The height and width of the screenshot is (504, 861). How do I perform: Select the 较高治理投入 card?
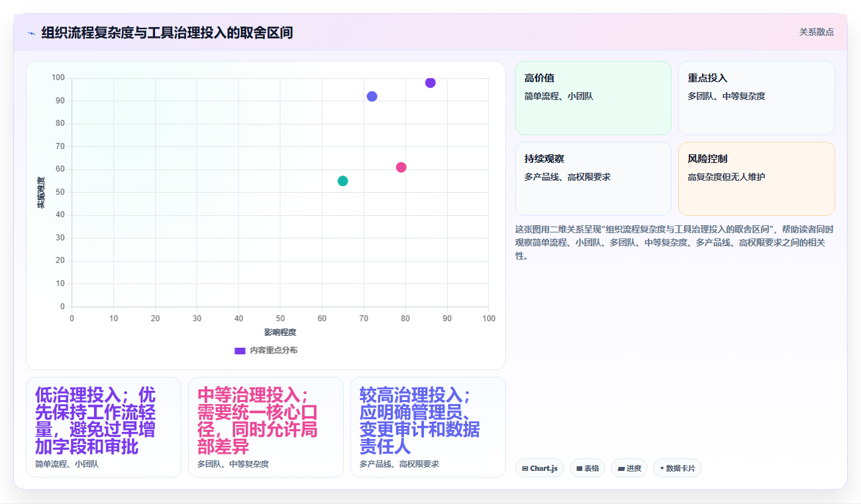click(x=428, y=427)
